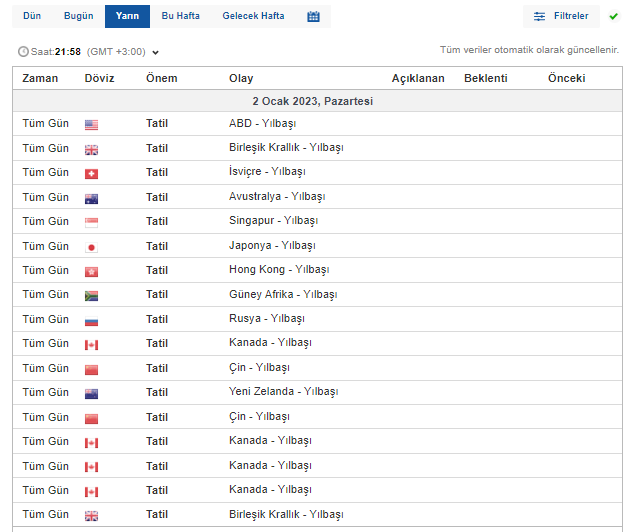Click the South Africa flag icon
633x532 pixels.
(x=91, y=296)
